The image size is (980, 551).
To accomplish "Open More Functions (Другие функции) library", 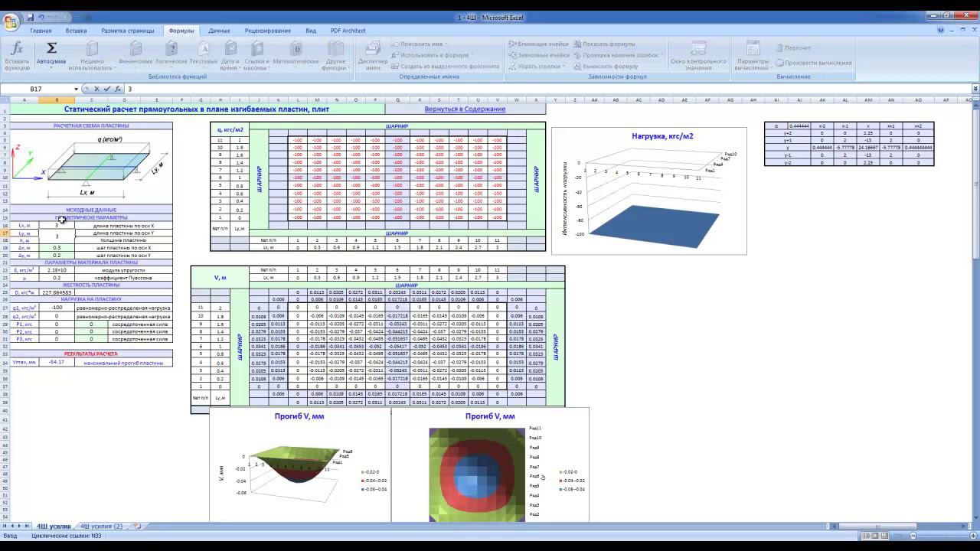I will tap(335, 56).
